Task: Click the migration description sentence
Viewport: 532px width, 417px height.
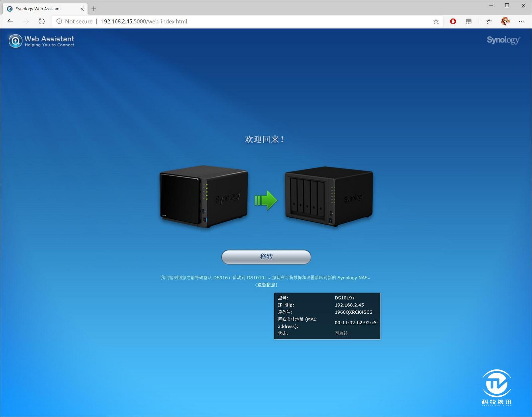Action: (x=265, y=277)
